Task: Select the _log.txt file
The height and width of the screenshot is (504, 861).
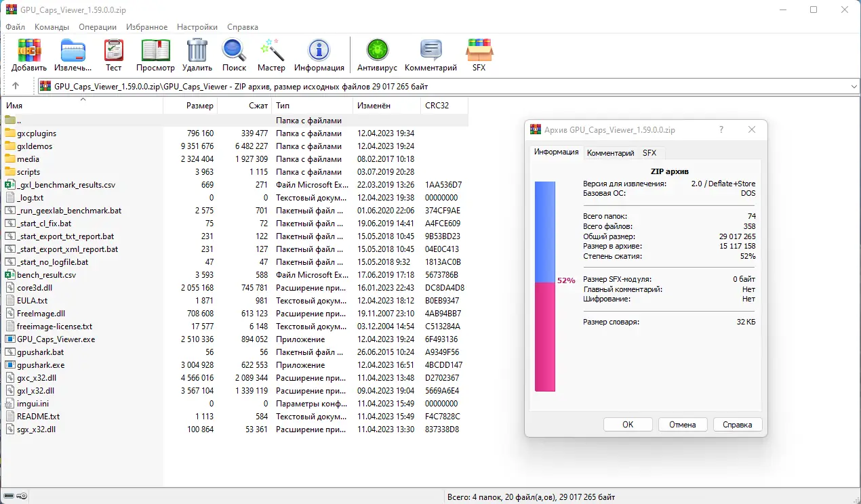Action: [x=24, y=198]
